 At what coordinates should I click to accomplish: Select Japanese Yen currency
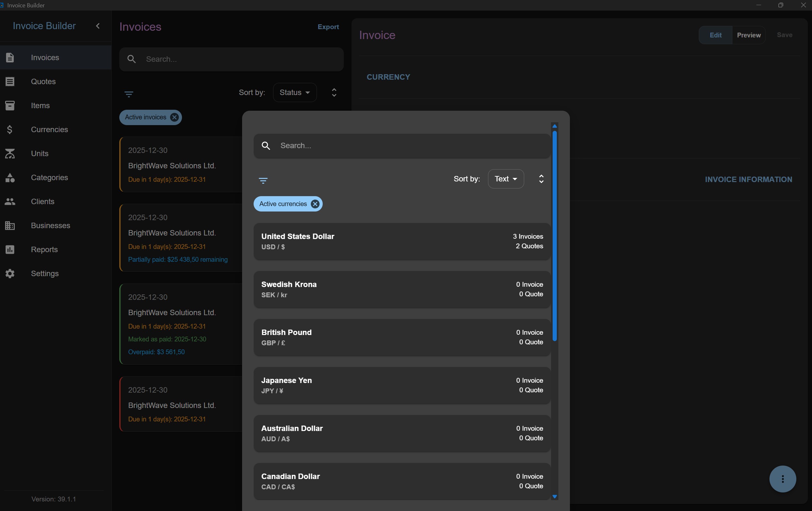point(402,386)
